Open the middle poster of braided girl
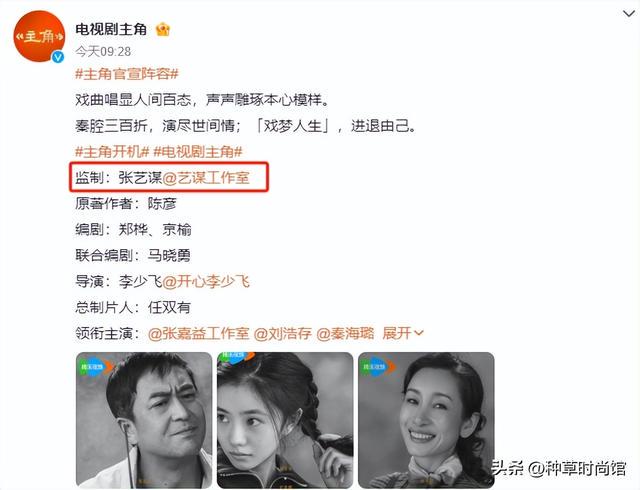The image size is (640, 490). click(285, 420)
